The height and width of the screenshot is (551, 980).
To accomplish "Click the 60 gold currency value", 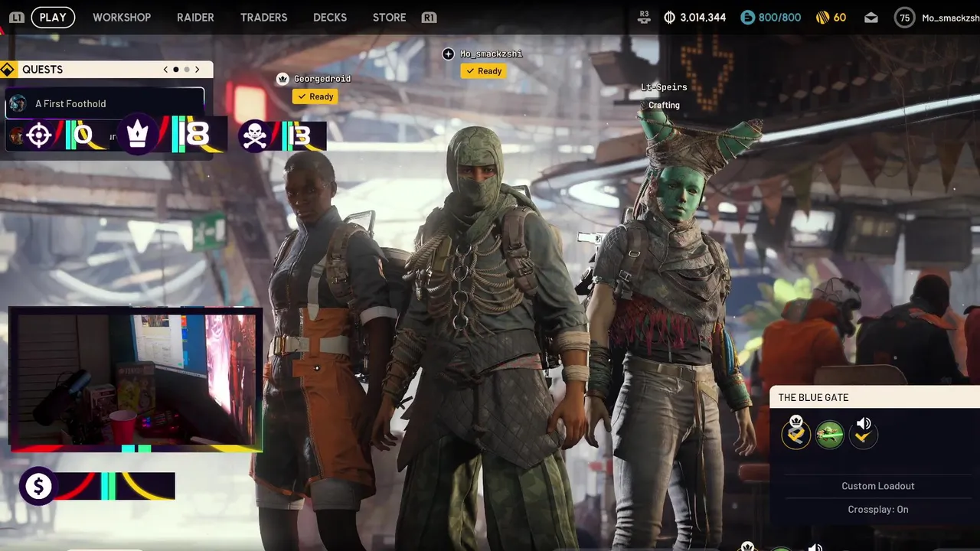I will tap(840, 17).
